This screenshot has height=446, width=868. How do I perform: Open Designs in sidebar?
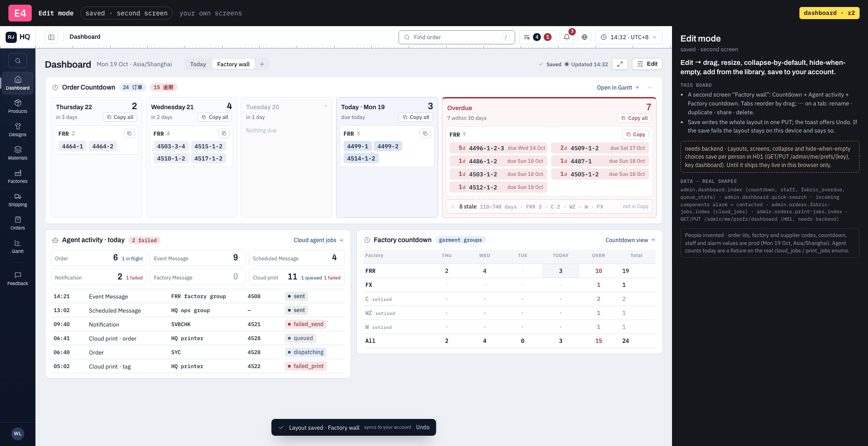coord(18,130)
